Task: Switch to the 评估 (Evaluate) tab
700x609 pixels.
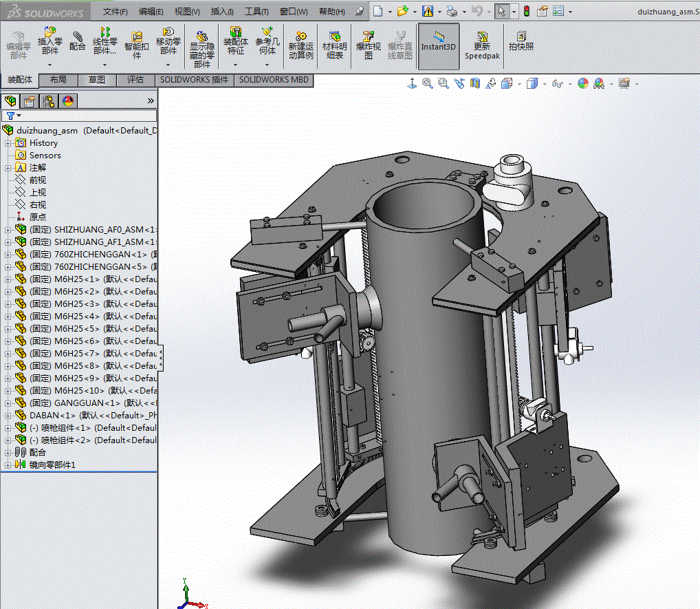Action: (135, 80)
